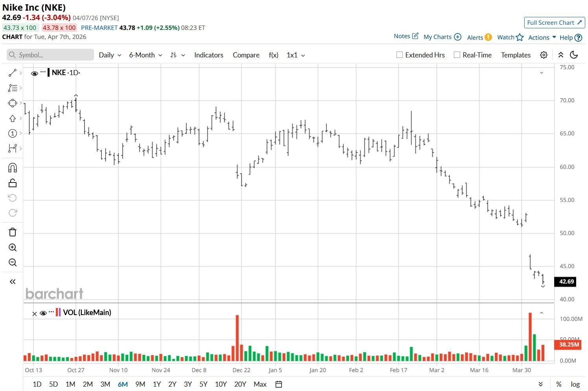This screenshot has width=588, height=391.
Task: Add to My Charts plus icon
Action: click(x=458, y=37)
